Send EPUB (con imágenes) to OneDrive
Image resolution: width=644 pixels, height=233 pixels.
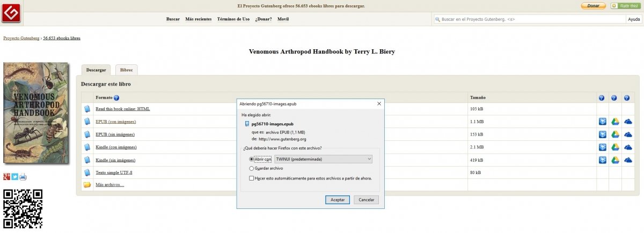click(x=628, y=122)
